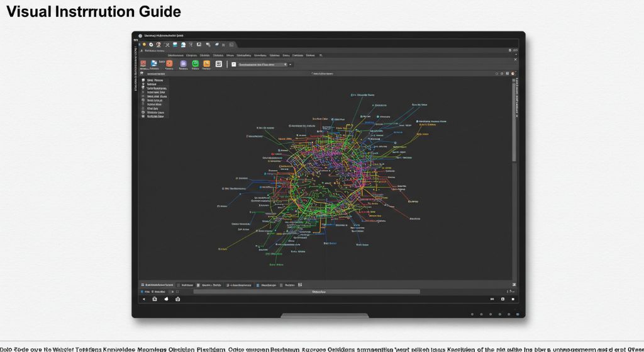Click the small arrow after the ribbon combo box
The image size is (644, 352).
point(291,64)
